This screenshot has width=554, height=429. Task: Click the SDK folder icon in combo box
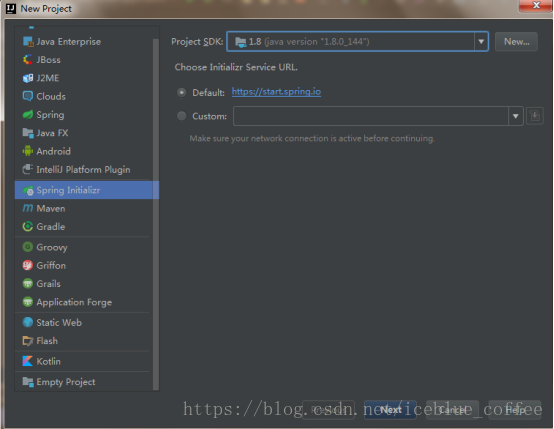(x=241, y=42)
